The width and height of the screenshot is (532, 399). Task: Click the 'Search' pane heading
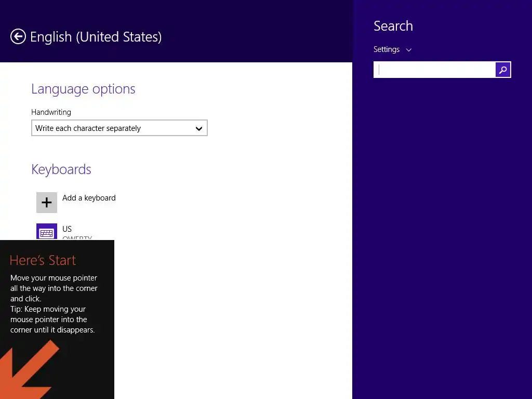point(393,26)
